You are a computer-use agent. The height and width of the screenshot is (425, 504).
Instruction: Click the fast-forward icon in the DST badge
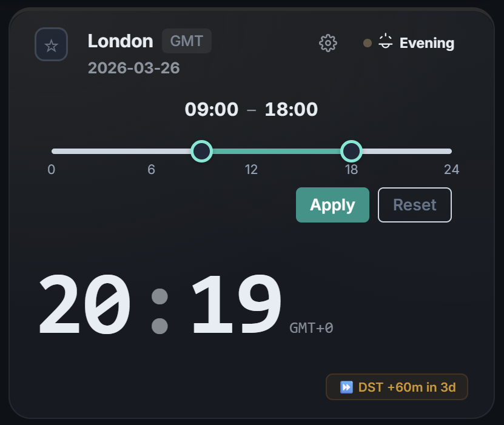coord(344,386)
